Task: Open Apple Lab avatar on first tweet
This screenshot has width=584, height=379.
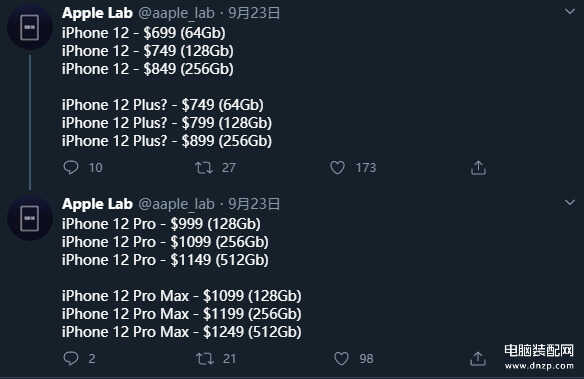Action: point(30,27)
